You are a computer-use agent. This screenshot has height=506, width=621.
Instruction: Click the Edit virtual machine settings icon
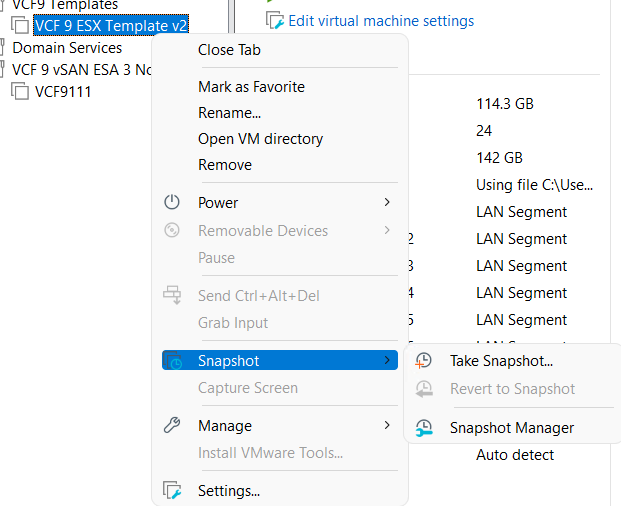point(275,20)
